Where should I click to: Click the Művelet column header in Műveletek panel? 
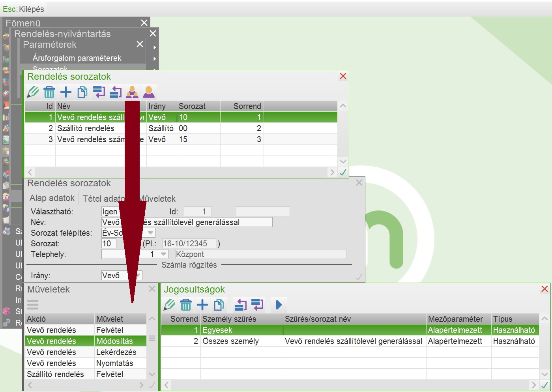click(120, 319)
